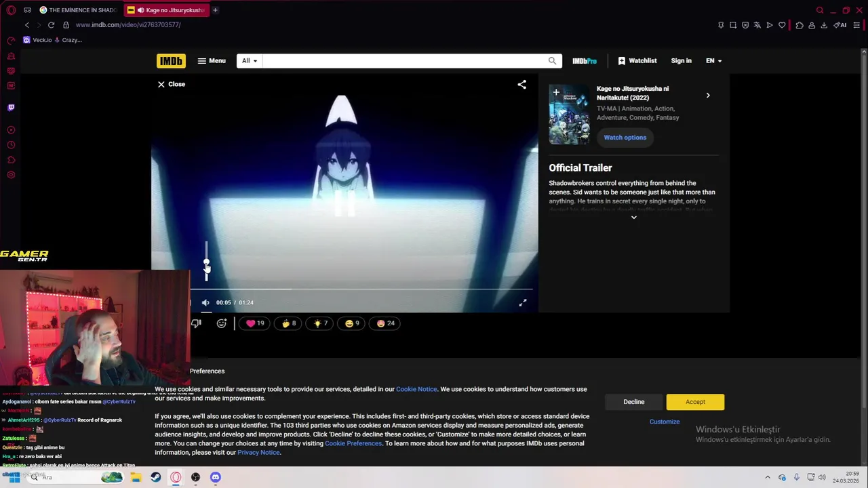
Task: Add page to bookmarks heart icon
Action: [782, 25]
